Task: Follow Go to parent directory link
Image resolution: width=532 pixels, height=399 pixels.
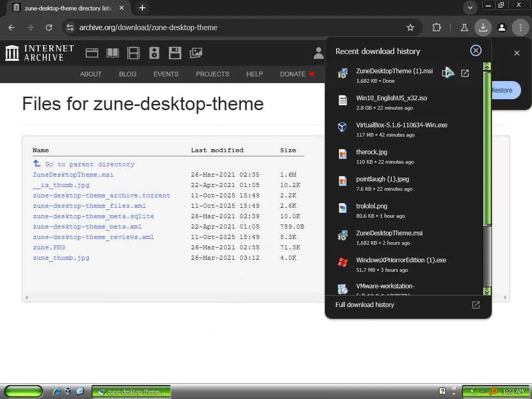Action: [x=89, y=164]
